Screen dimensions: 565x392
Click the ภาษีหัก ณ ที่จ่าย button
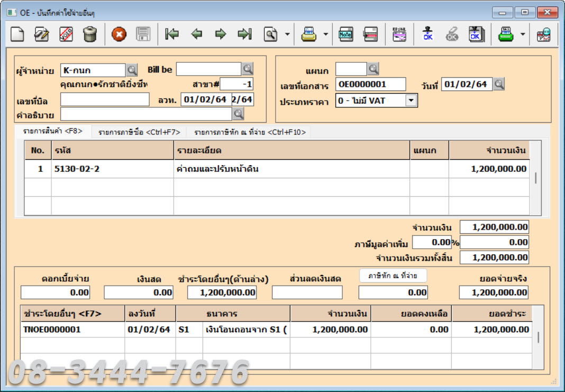pos(393,276)
